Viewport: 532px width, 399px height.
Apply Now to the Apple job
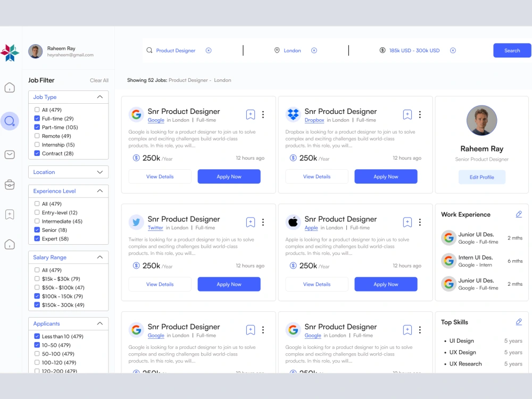click(x=386, y=284)
